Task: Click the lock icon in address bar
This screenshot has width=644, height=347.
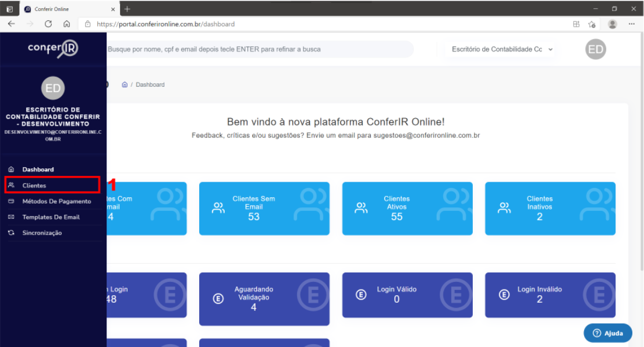Action: tap(87, 24)
